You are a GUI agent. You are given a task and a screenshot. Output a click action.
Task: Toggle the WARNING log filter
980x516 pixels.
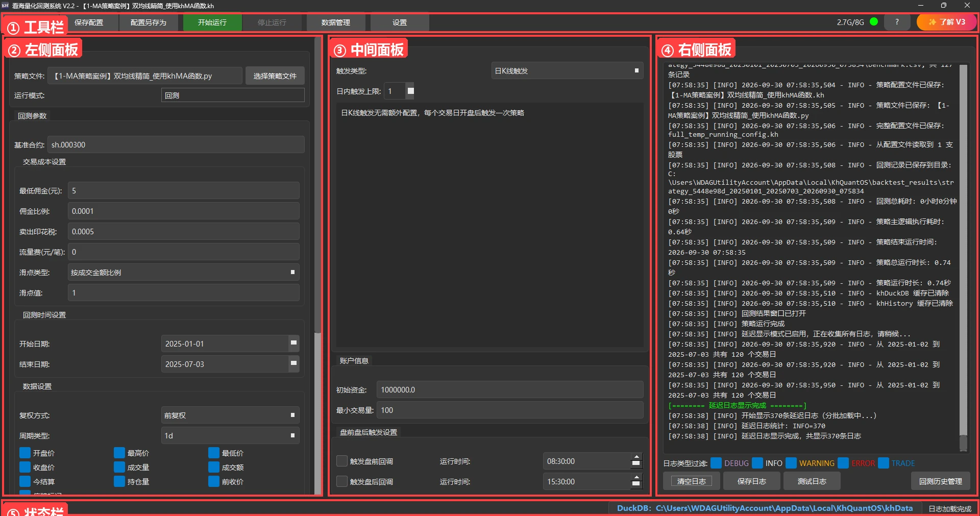[791, 463]
